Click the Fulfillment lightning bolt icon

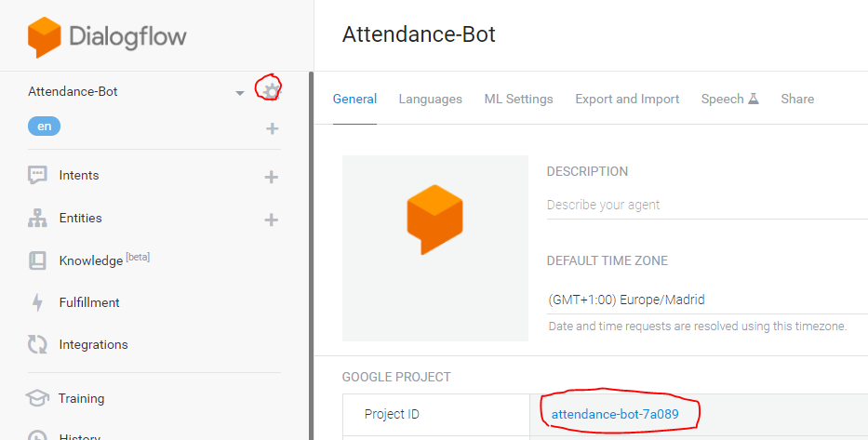[37, 302]
